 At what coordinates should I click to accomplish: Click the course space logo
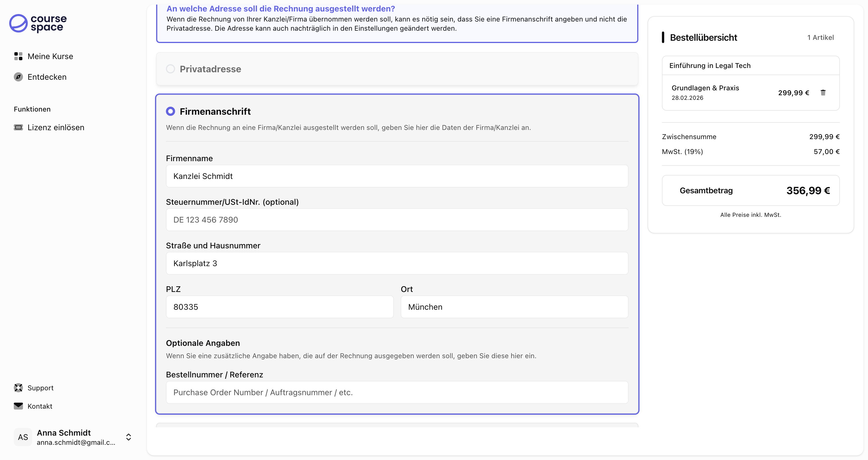(38, 23)
